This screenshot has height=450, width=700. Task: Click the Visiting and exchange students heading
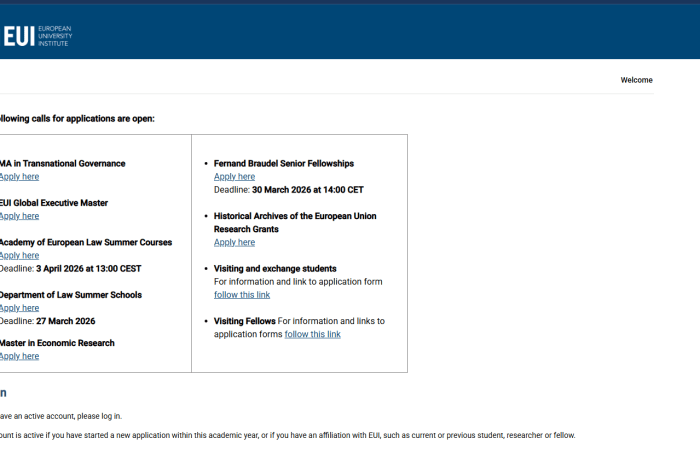(275, 268)
